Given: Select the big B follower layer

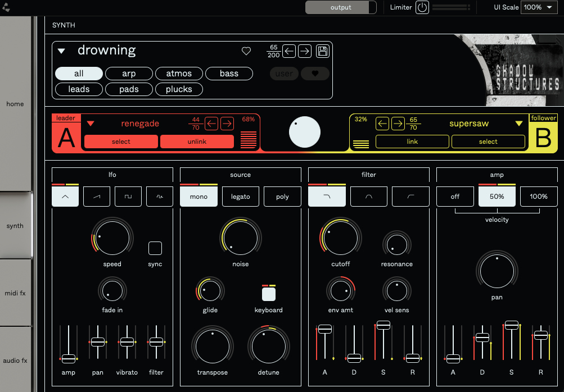Looking at the screenshot, I should click(543, 138).
